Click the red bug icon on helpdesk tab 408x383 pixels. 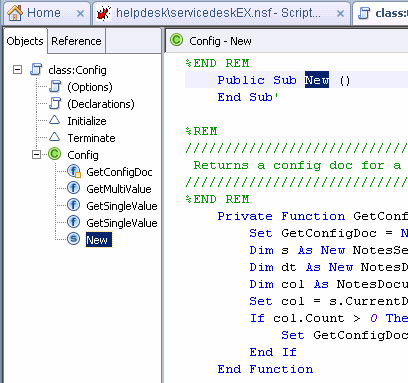pos(104,13)
